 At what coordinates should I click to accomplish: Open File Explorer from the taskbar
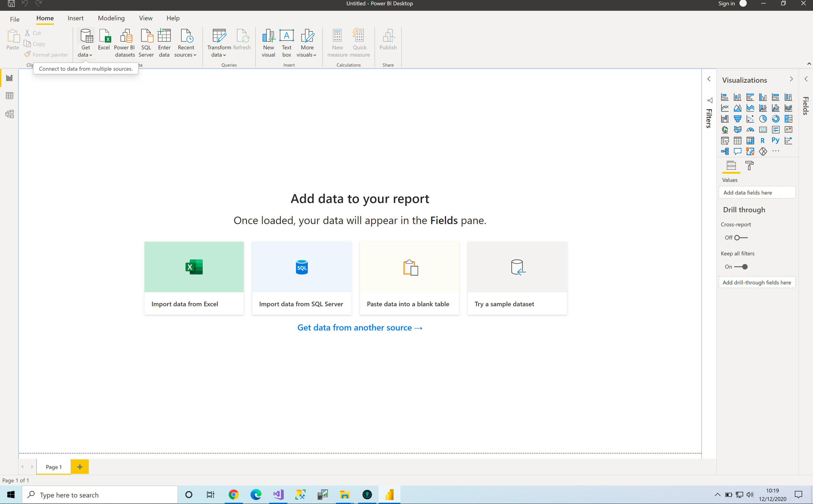click(x=345, y=495)
